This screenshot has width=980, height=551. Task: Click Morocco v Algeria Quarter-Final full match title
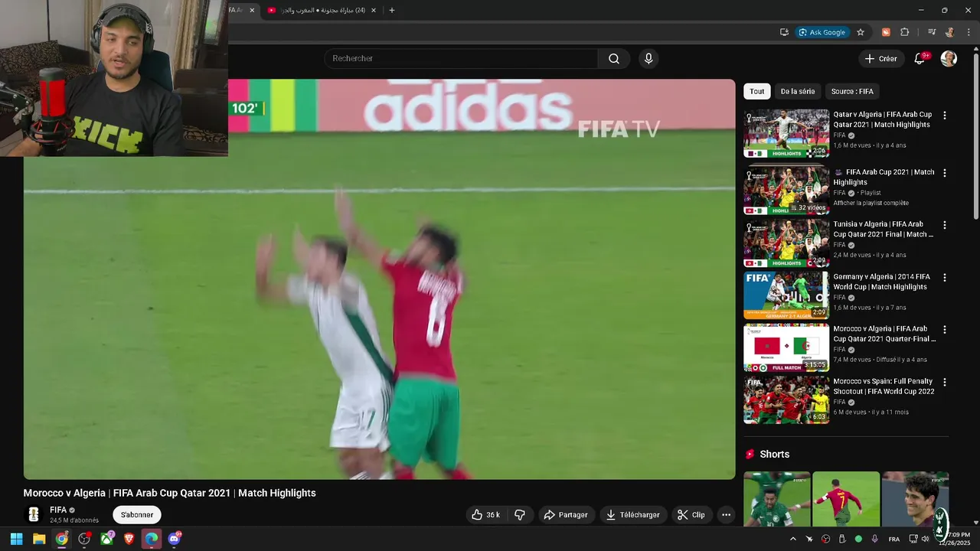click(884, 334)
